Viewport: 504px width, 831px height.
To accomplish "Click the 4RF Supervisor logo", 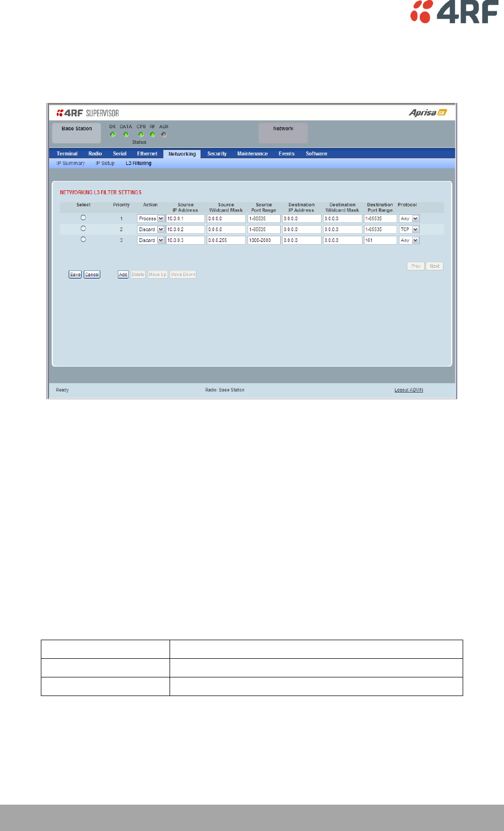I will coord(88,113).
